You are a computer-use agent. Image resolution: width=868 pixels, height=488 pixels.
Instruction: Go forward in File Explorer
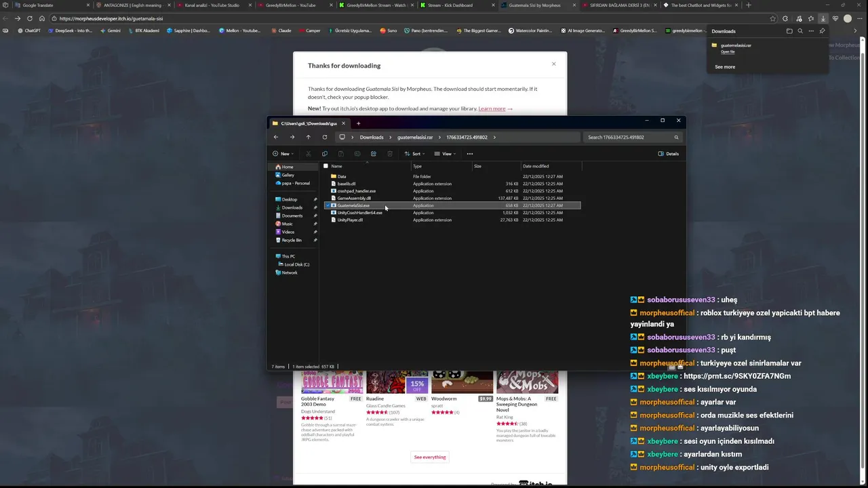[x=292, y=137]
